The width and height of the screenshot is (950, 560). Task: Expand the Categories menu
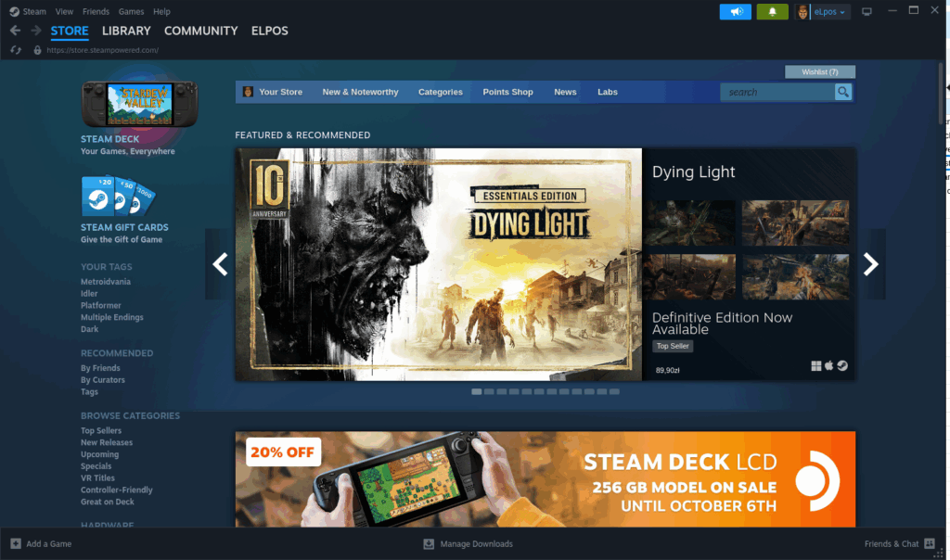[x=441, y=92]
